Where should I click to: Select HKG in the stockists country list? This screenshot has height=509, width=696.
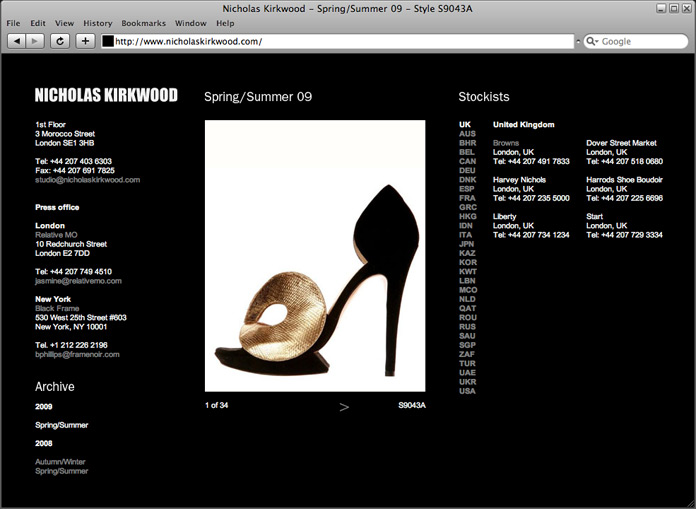pos(468,217)
